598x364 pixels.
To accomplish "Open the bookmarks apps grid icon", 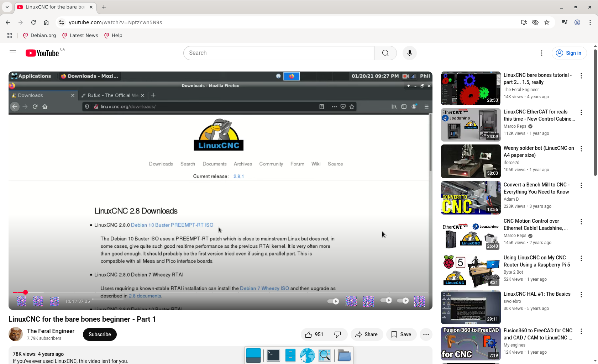I will coord(9,36).
